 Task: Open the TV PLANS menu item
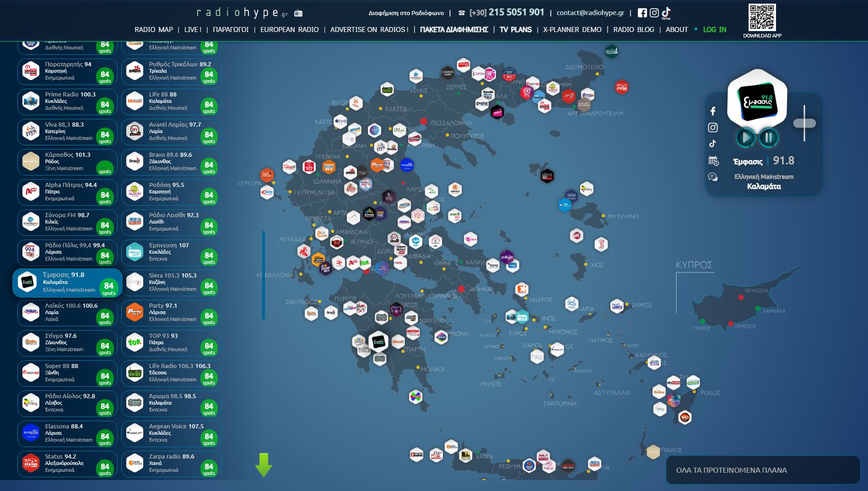pyautogui.click(x=515, y=30)
